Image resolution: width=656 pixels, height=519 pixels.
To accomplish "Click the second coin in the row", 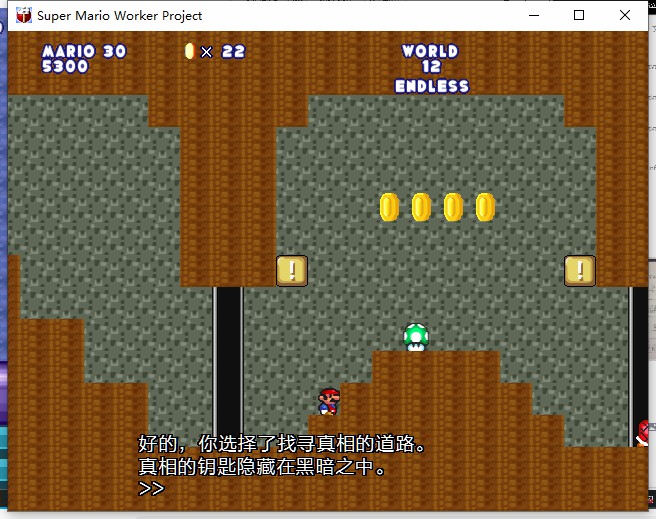I will point(421,207).
